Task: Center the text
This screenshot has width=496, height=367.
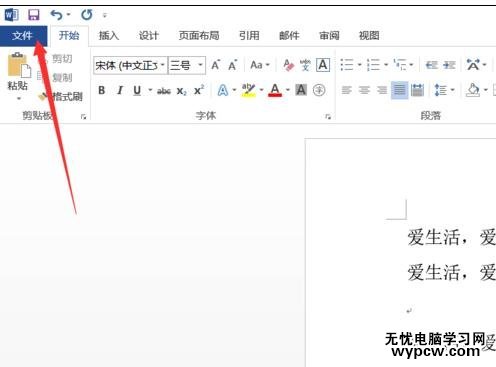Action: pyautogui.click(x=364, y=90)
